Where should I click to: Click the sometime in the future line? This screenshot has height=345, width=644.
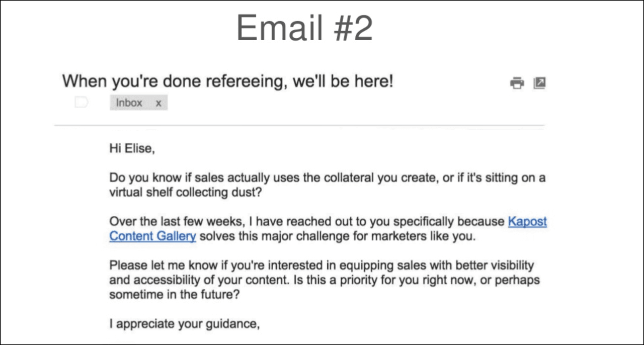point(174,294)
